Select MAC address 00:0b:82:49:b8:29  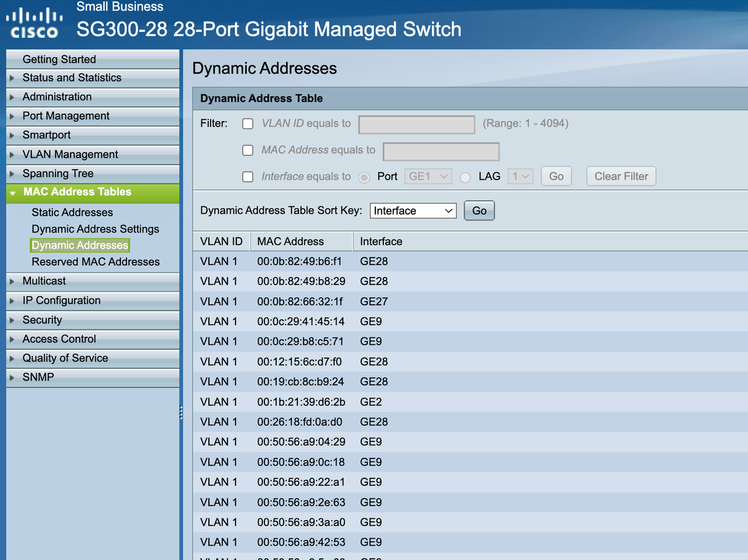click(301, 281)
